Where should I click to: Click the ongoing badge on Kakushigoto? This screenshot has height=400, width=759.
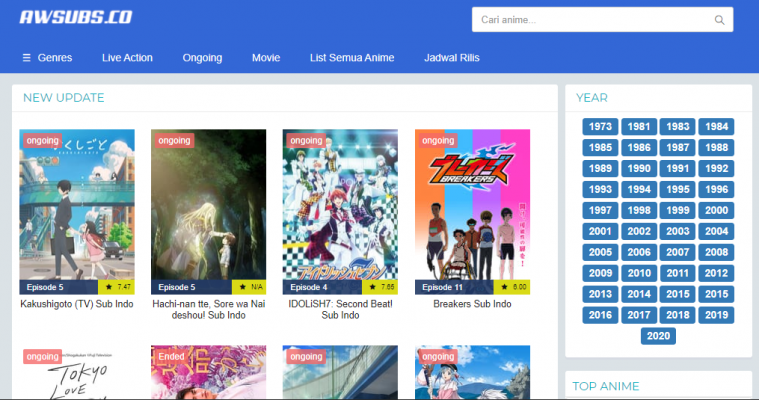(x=43, y=140)
